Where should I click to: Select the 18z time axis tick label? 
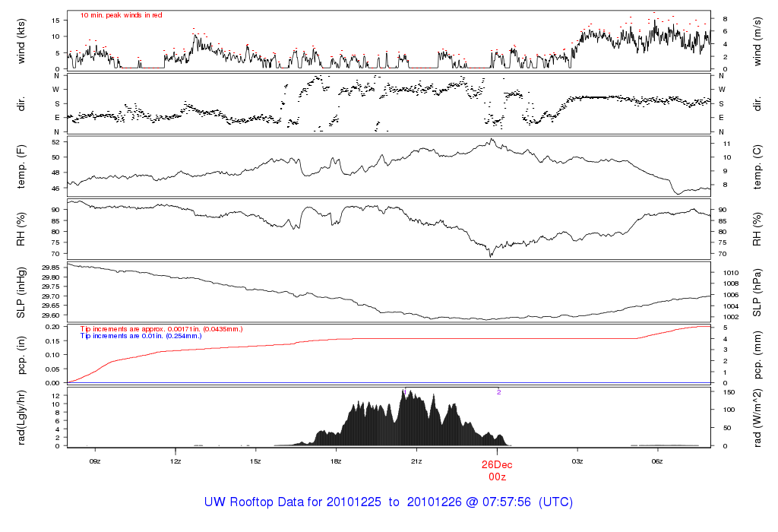pos(336,461)
